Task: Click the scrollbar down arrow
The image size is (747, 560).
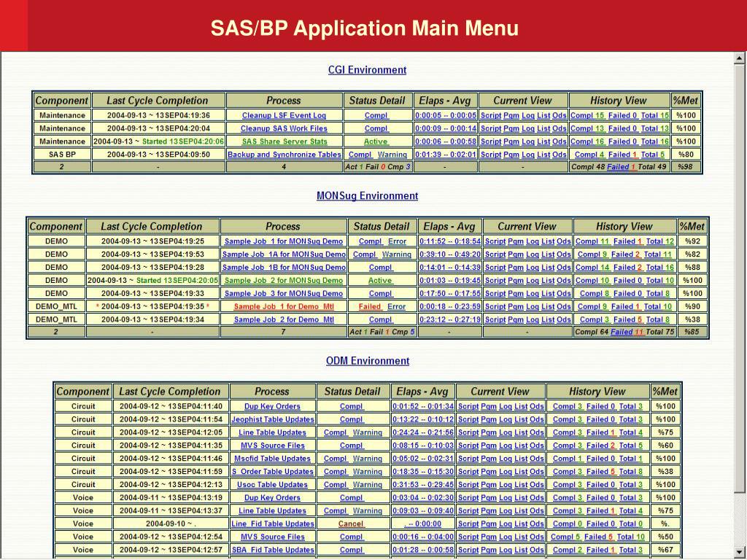Action: [x=739, y=552]
